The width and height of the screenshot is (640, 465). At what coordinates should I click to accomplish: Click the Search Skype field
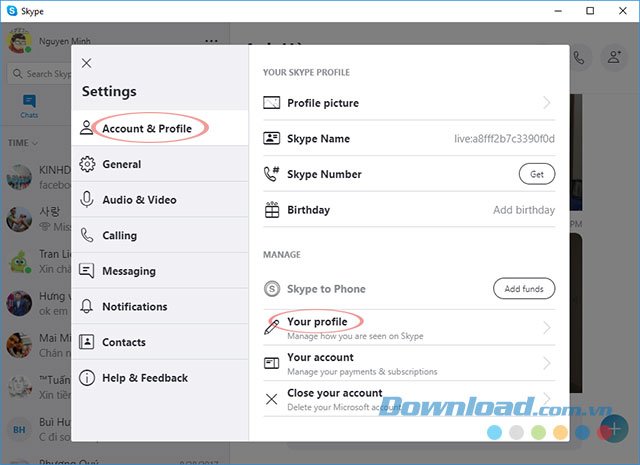40,74
